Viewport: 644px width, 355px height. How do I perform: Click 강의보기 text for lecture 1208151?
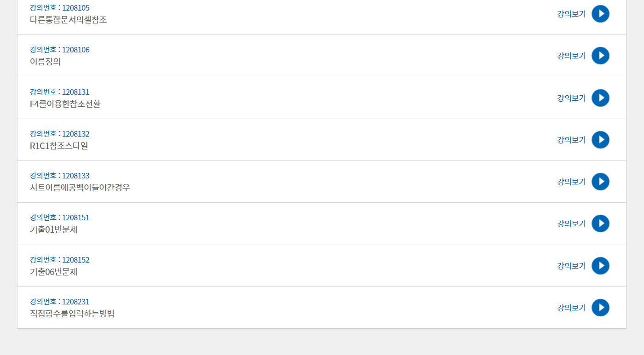pos(571,223)
